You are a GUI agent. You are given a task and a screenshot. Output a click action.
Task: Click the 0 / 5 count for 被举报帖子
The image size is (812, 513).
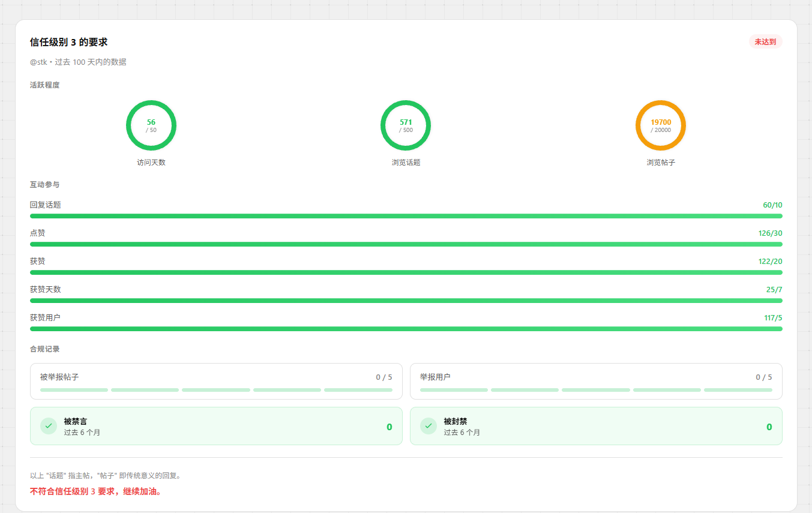click(x=384, y=377)
